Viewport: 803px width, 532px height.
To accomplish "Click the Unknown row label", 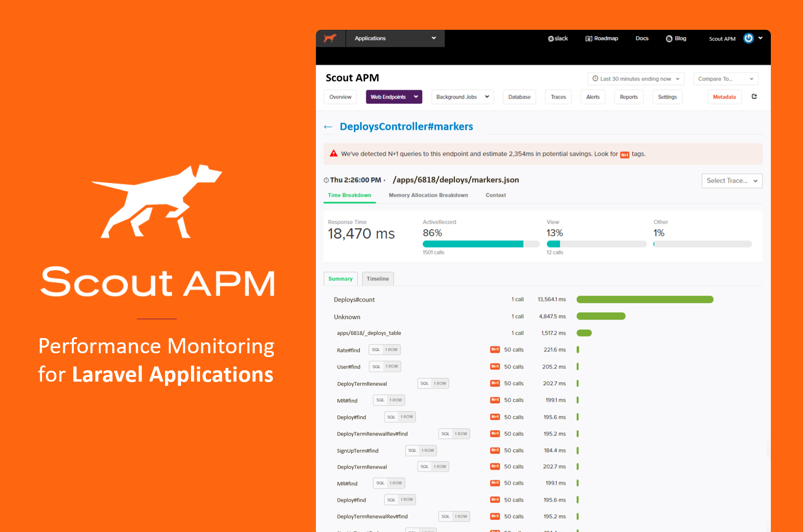I will tap(347, 317).
